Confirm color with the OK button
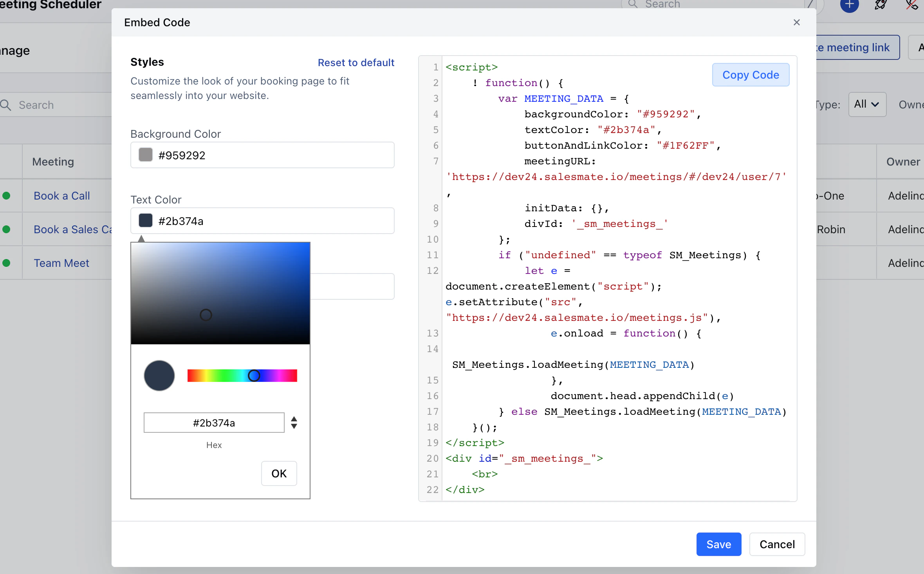This screenshot has height=574, width=924. pos(279,473)
